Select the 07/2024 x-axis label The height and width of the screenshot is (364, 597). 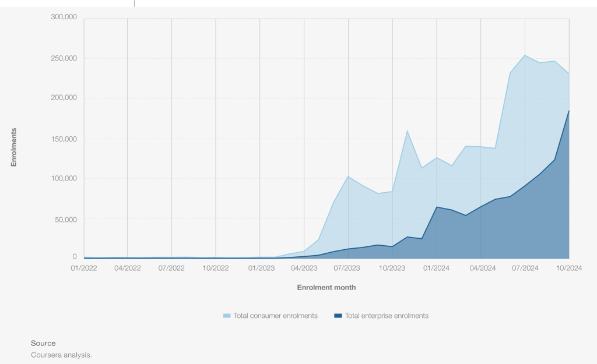[x=525, y=268]
